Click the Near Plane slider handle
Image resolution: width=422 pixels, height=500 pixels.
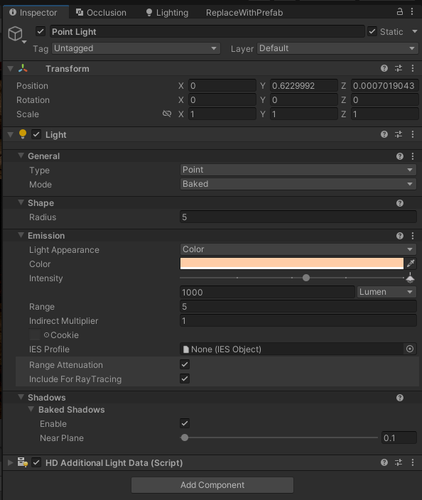pyautogui.click(x=185, y=438)
